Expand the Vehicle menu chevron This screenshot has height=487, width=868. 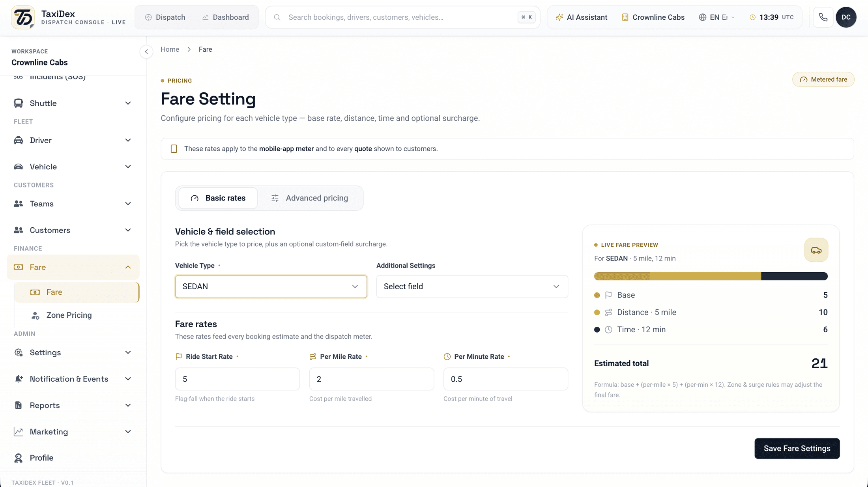coord(128,167)
